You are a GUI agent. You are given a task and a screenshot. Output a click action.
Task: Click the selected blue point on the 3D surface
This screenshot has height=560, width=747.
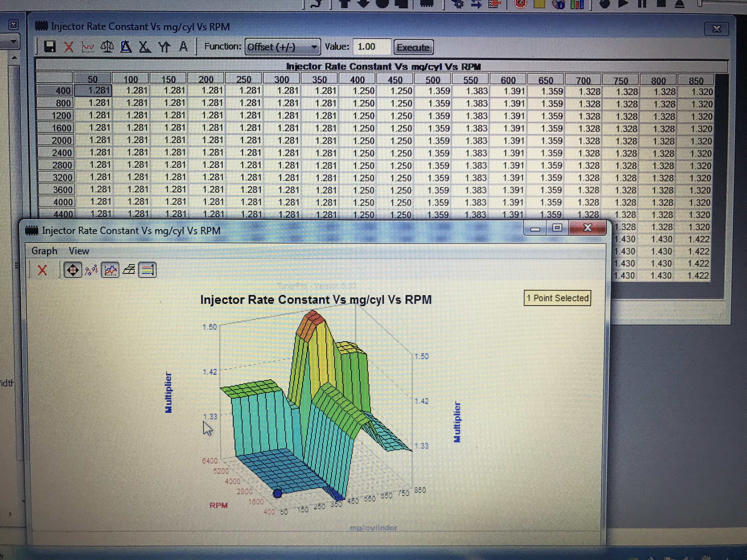coord(277,494)
